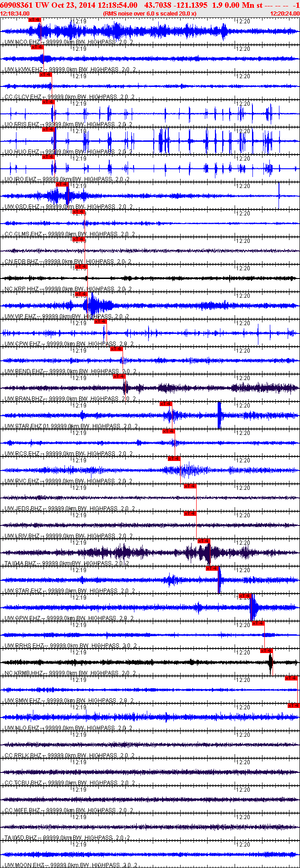Click the red pick marker on UW.NCO trace

34,20
